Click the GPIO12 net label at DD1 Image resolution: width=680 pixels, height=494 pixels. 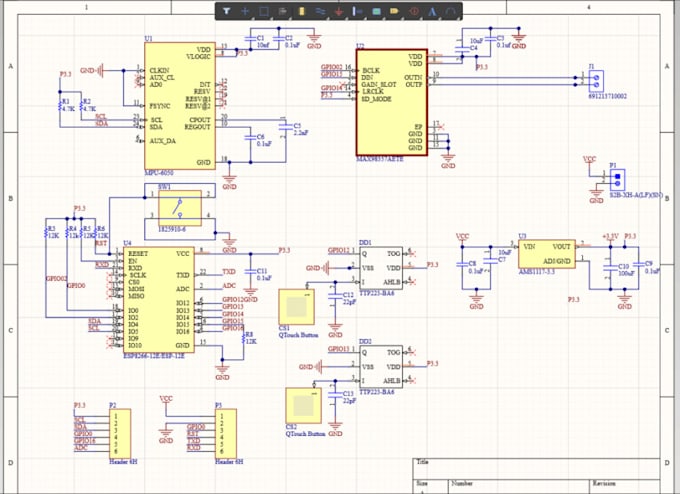pyautogui.click(x=338, y=250)
